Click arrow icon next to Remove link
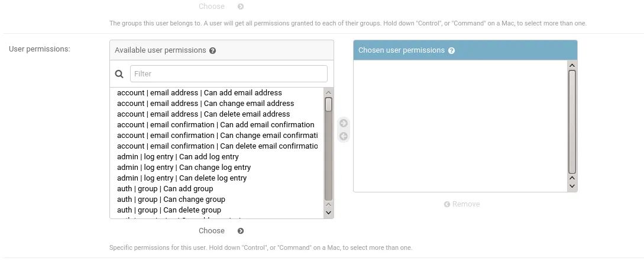 (447, 204)
